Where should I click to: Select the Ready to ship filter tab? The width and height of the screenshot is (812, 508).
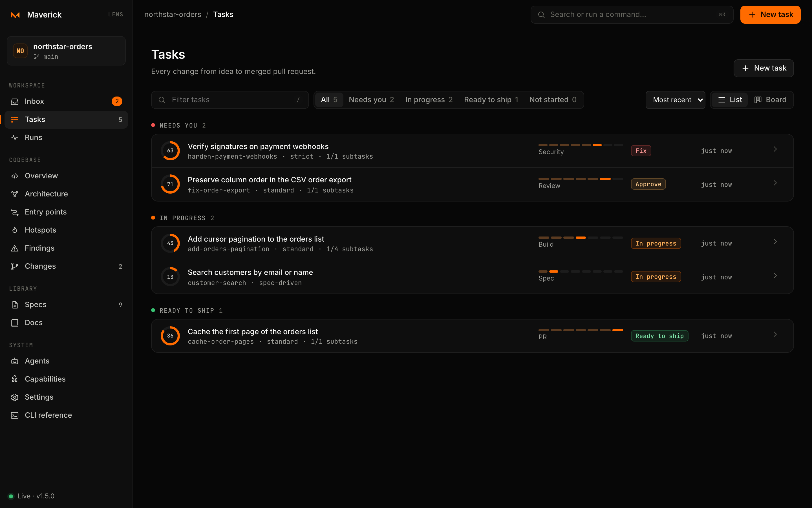[491, 100]
